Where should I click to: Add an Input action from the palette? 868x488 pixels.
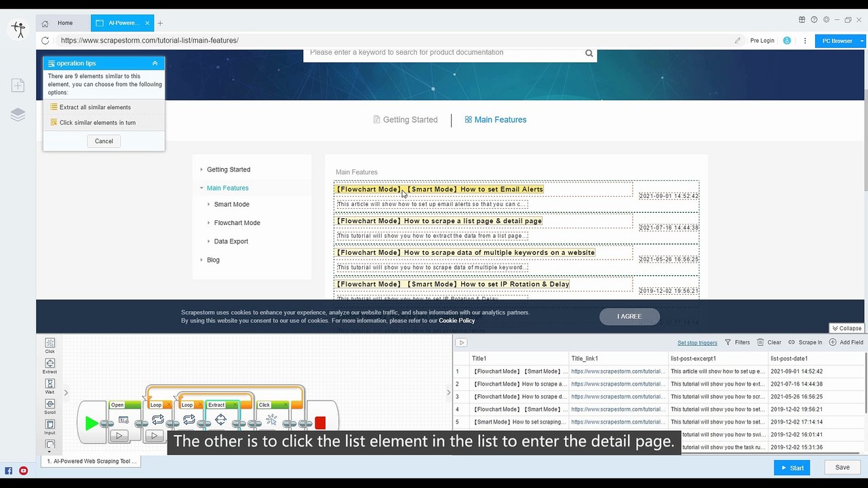[50, 427]
